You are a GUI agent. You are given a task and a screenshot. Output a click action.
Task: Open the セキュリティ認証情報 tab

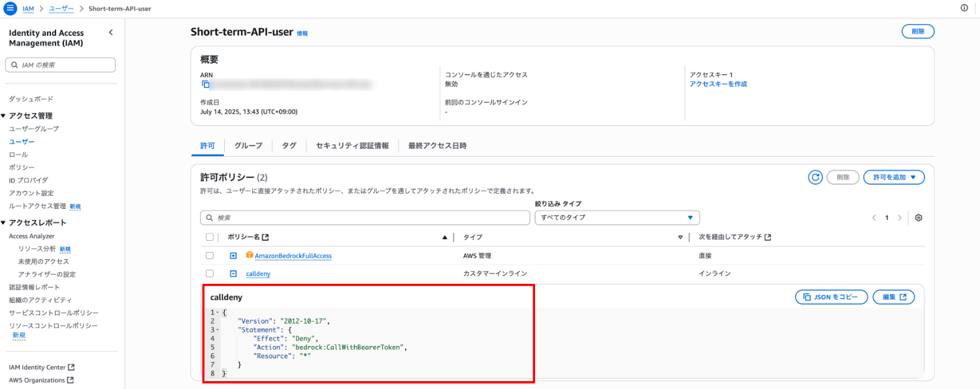pos(352,146)
